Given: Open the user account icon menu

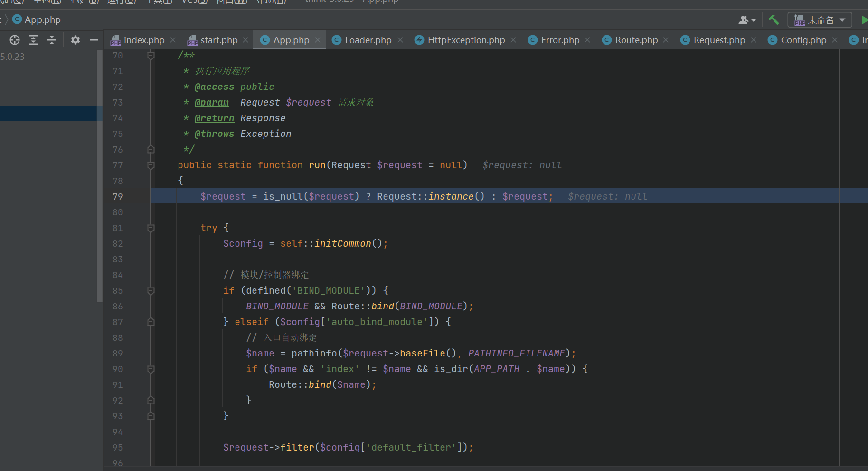Looking at the screenshot, I should 747,20.
